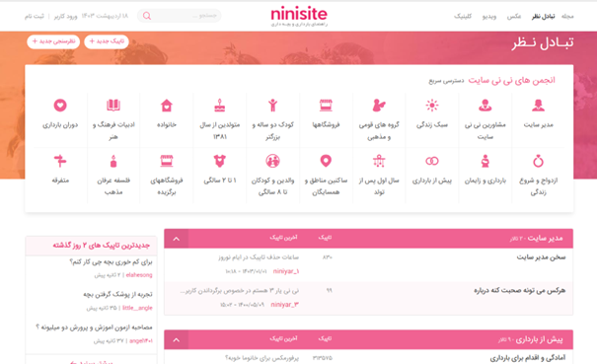Click the تاپیک جدید button
Screen dimensions: 597x364
pyautogui.click(x=107, y=41)
